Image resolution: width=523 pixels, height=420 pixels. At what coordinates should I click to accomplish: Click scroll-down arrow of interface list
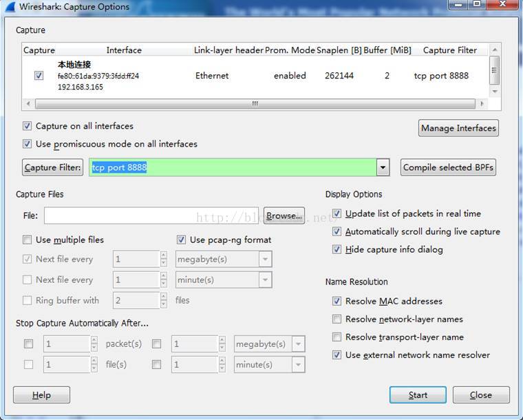(x=495, y=92)
